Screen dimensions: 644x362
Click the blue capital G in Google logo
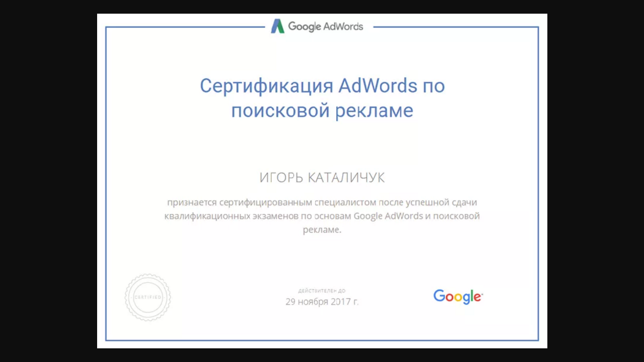pos(439,296)
